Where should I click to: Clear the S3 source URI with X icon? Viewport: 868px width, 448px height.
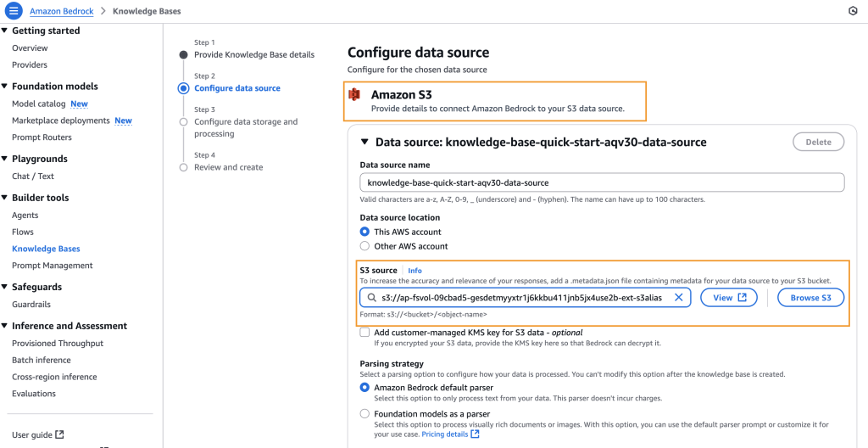pos(679,298)
